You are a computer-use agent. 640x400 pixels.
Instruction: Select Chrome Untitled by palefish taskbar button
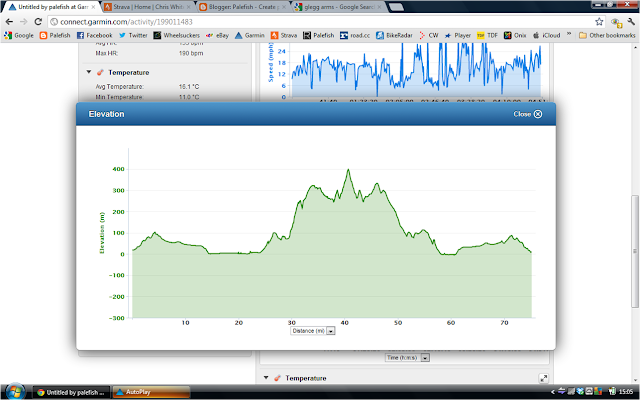71,392
